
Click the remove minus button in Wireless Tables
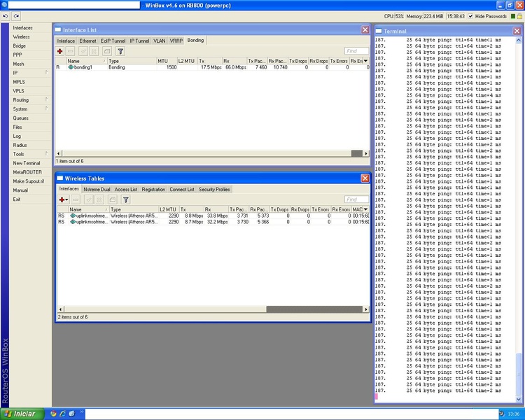[76, 199]
